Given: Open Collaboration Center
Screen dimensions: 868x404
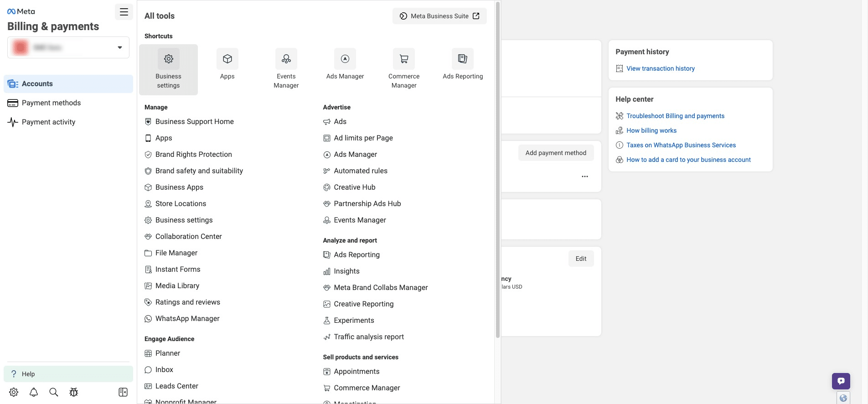Looking at the screenshot, I should (183, 237).
